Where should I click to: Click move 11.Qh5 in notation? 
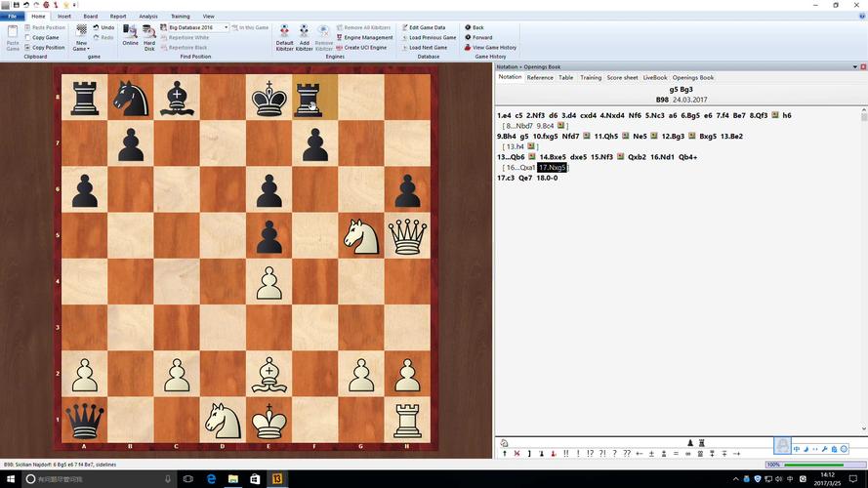(605, 136)
